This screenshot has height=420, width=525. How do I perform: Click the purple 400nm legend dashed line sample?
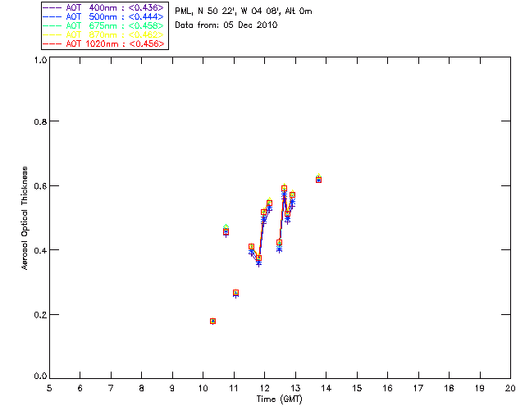pos(52,7)
